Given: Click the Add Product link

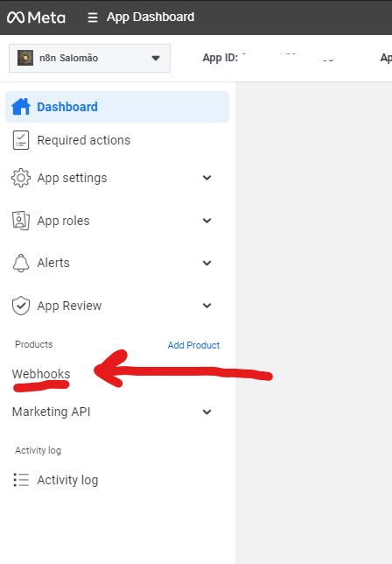Looking at the screenshot, I should point(193,345).
